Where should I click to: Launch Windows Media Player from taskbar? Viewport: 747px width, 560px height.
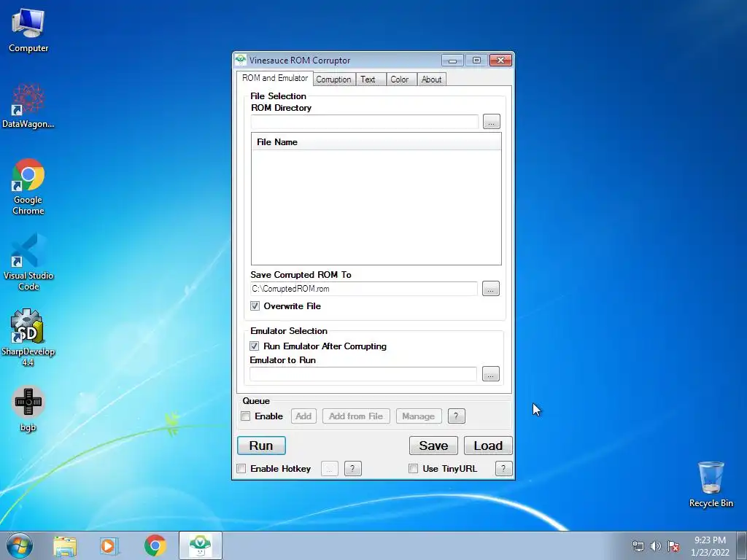[x=109, y=545]
